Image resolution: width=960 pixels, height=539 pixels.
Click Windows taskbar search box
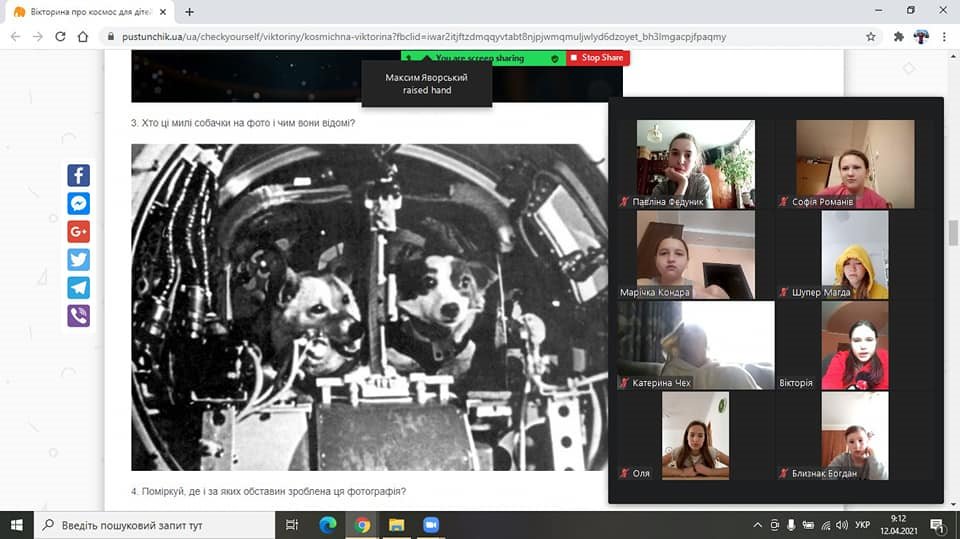pyautogui.click(x=154, y=525)
